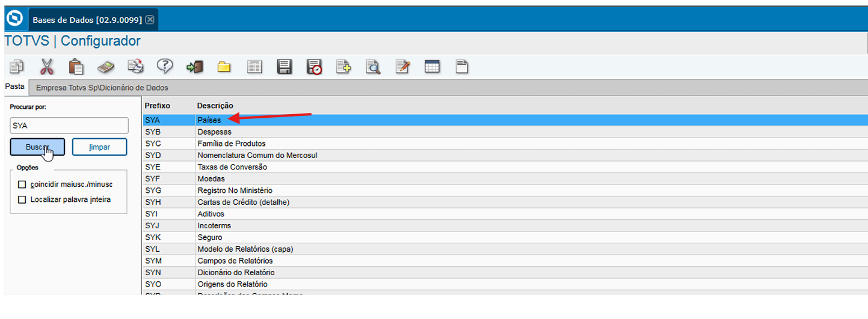Select the SYH prefix cell
Screen dimensions: 868x319
[169, 202]
